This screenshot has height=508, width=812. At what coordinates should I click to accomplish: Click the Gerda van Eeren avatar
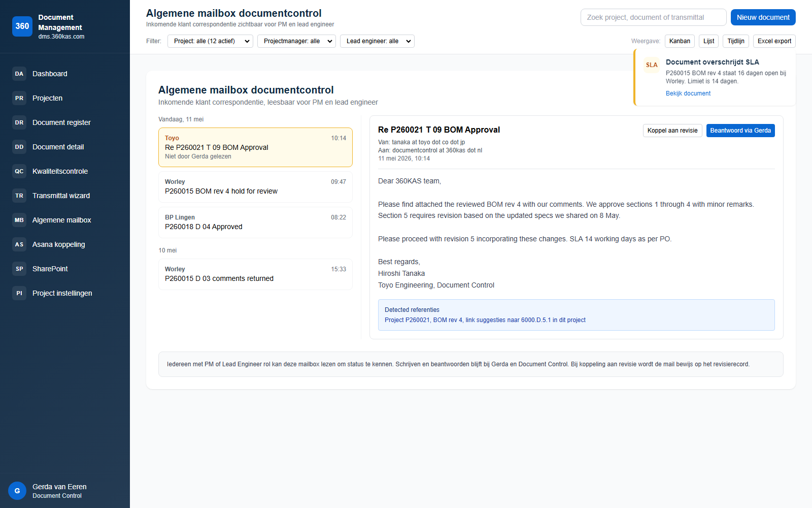[x=17, y=491]
